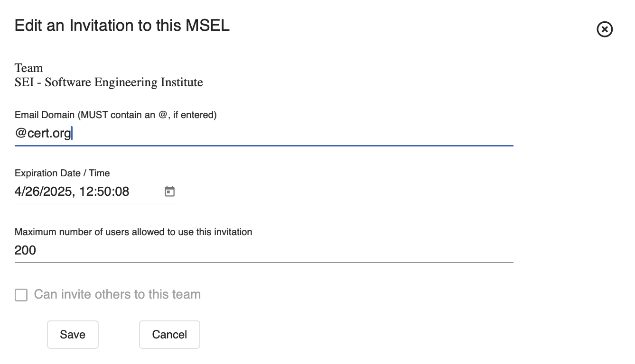Screen dimensions: 635x364
Task: Select the date portion "4/26/2025"
Action: [x=43, y=191]
